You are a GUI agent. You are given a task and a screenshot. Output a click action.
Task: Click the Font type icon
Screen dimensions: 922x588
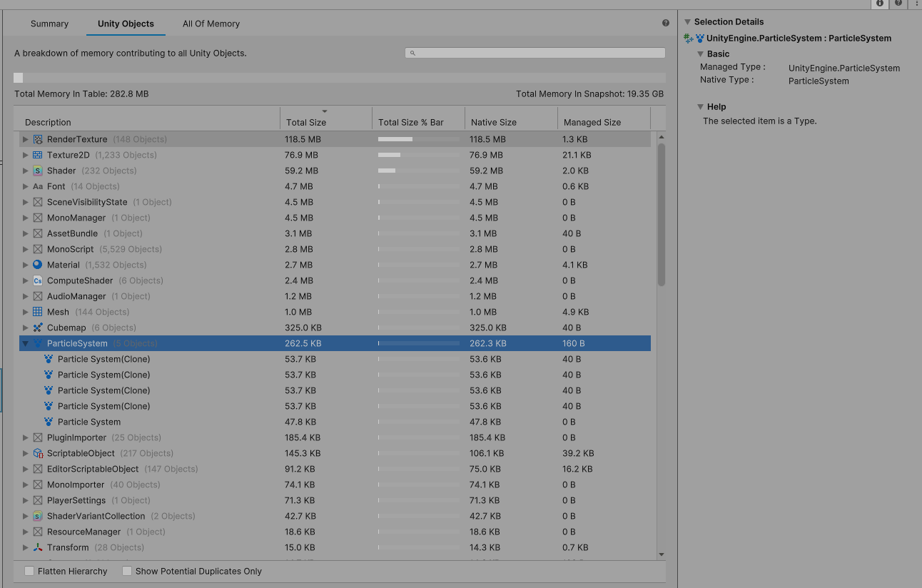pyautogui.click(x=38, y=186)
